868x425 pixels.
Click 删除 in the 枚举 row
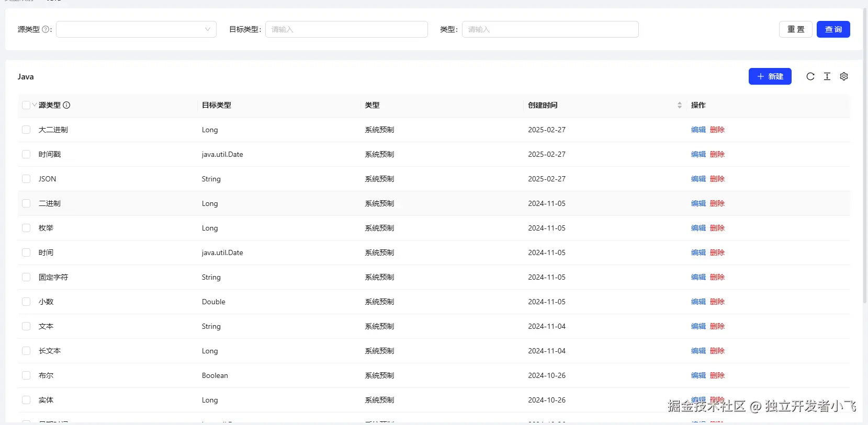[x=717, y=228]
